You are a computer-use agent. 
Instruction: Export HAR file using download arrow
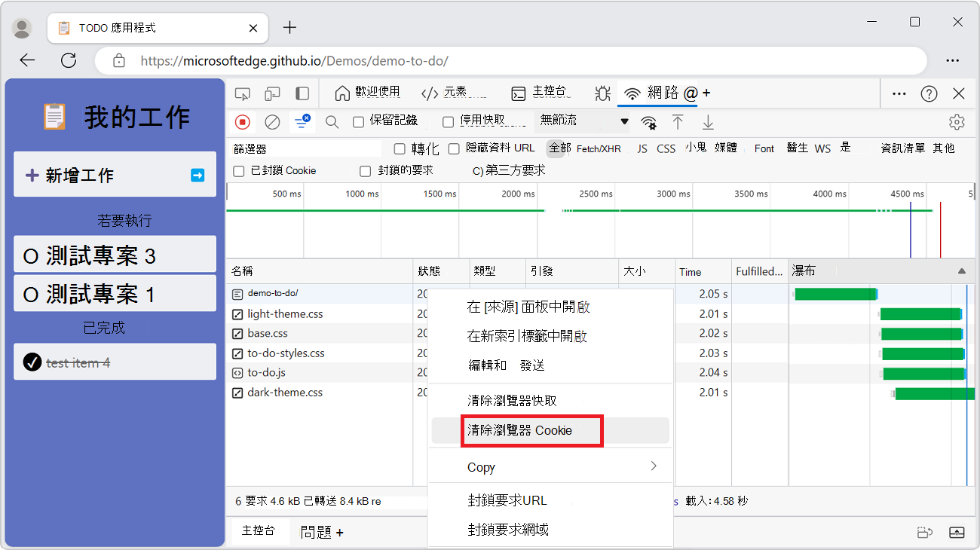pos(708,121)
